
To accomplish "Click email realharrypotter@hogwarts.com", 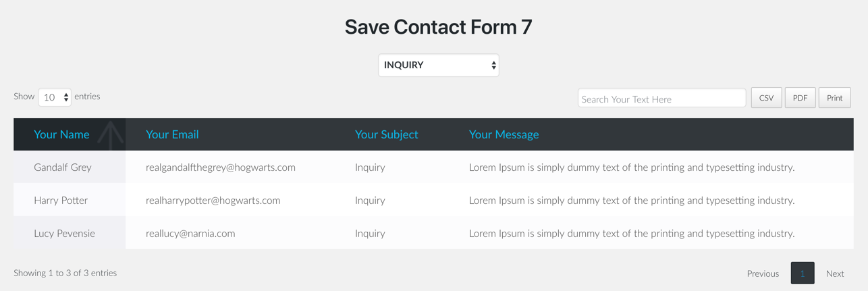I will pyautogui.click(x=213, y=200).
